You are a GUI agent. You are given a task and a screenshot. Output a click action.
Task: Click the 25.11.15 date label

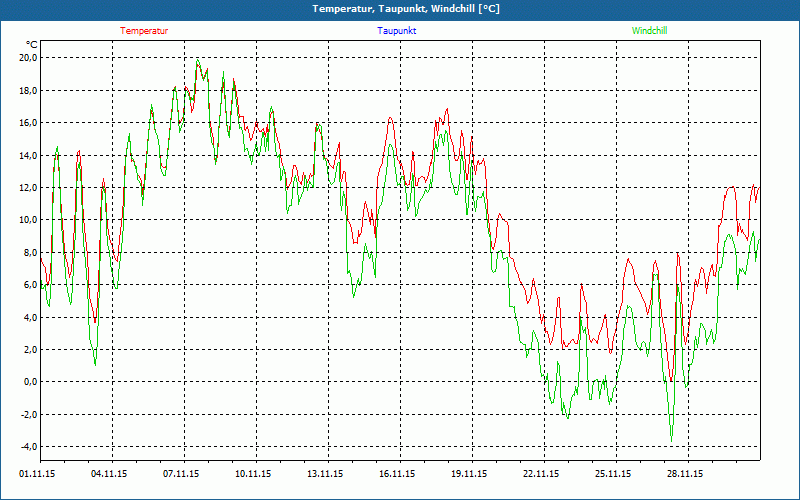613,474
